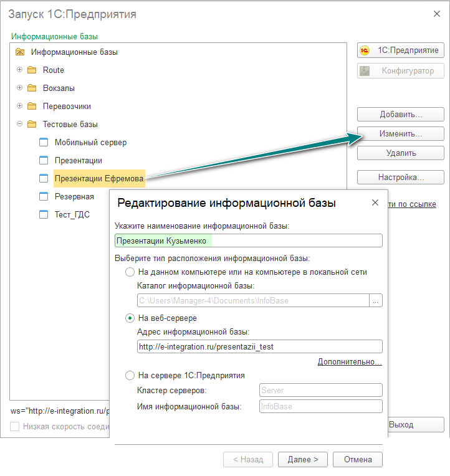Browse for catalog with the ... button

click(376, 301)
